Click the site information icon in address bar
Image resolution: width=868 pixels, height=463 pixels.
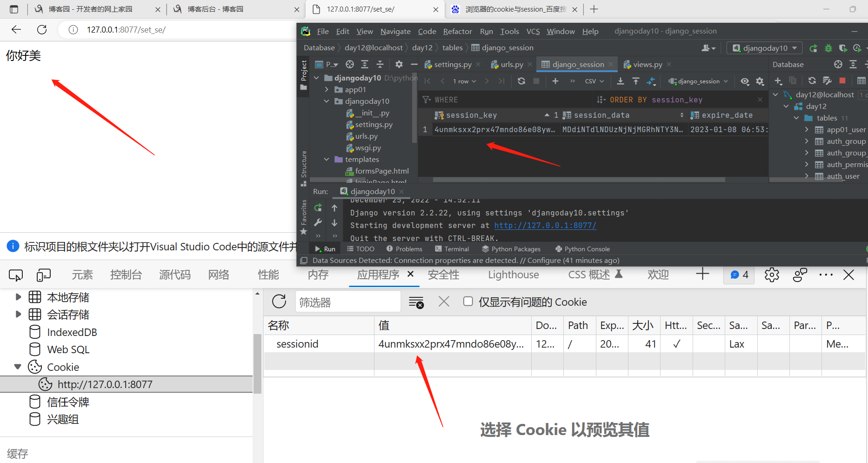[73, 30]
